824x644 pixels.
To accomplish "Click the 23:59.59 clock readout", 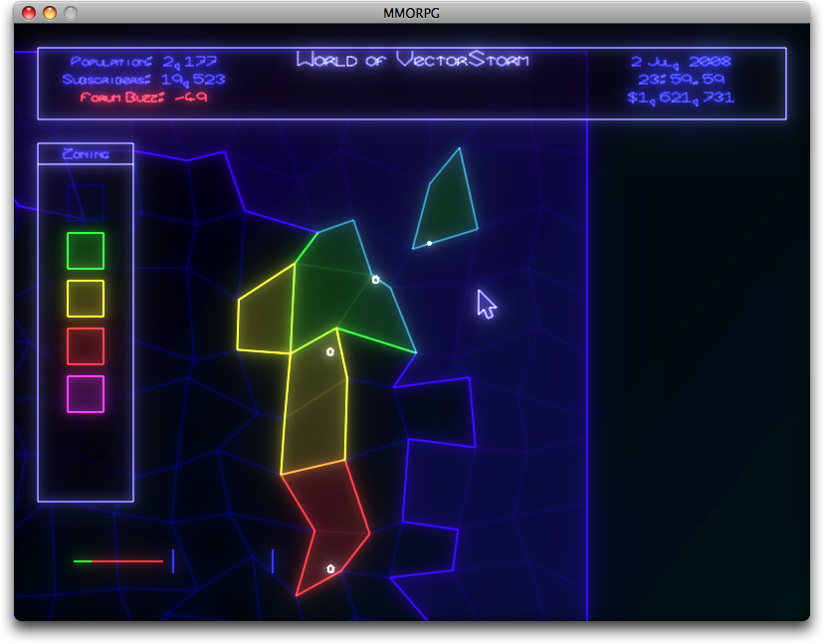I will (681, 80).
